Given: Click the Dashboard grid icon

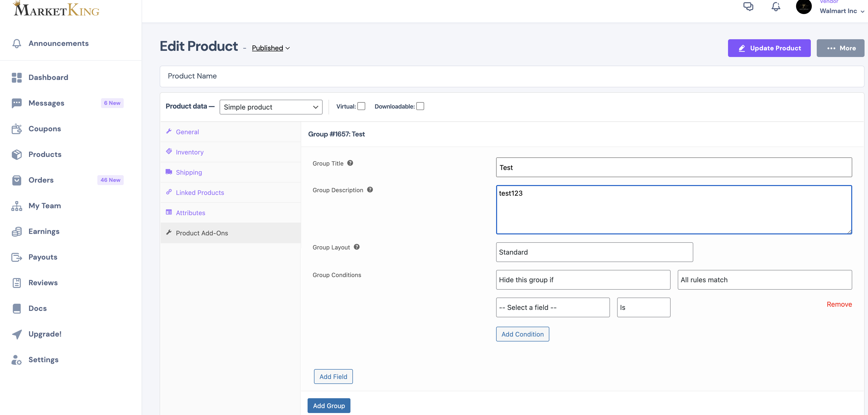Looking at the screenshot, I should click(17, 78).
